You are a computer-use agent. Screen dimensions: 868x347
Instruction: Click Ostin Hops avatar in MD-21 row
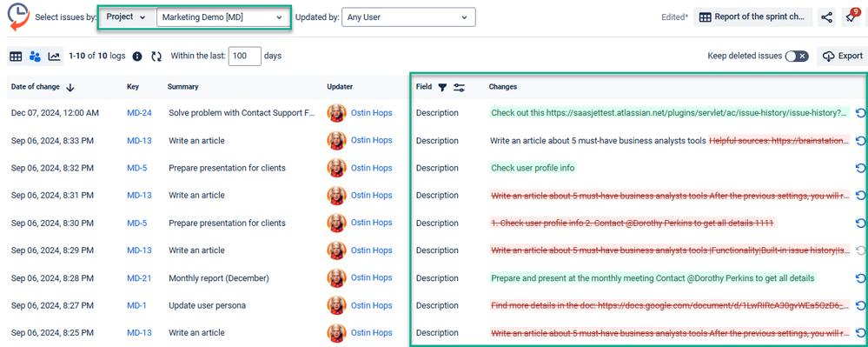click(336, 277)
